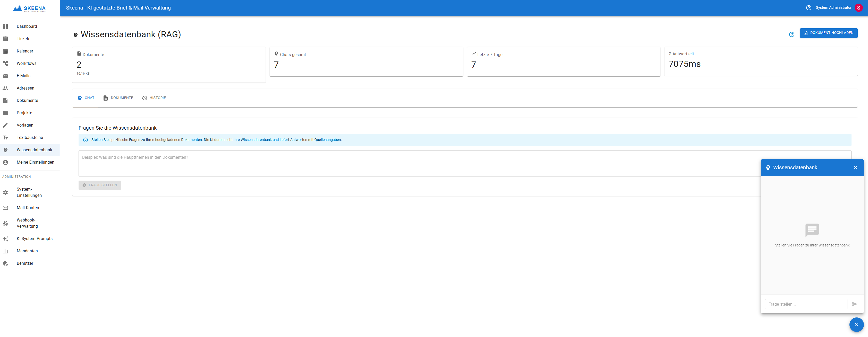868x337 pixels.
Task: Open the Workflows sidebar icon
Action: (x=5, y=63)
